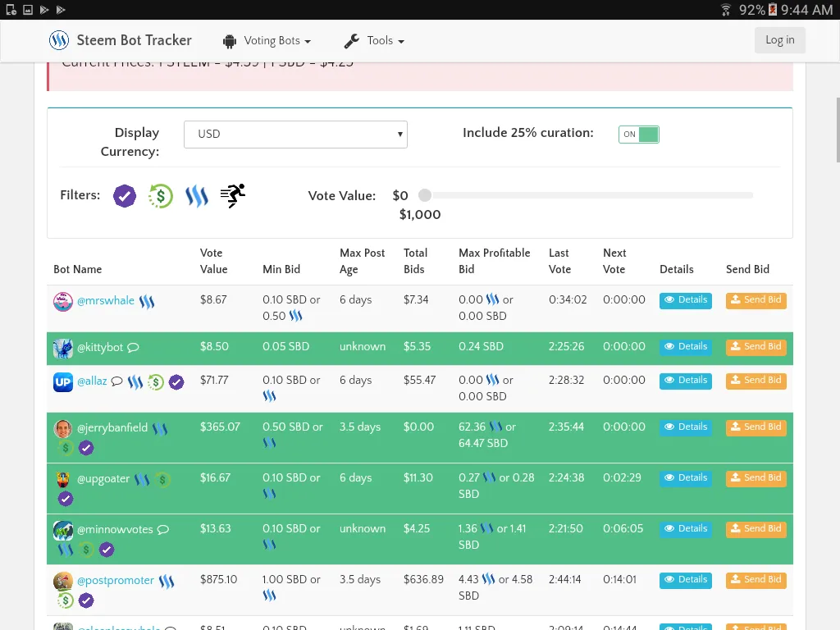Send Bid to @postpromoter
This screenshot has height=630, width=840.
756,580
